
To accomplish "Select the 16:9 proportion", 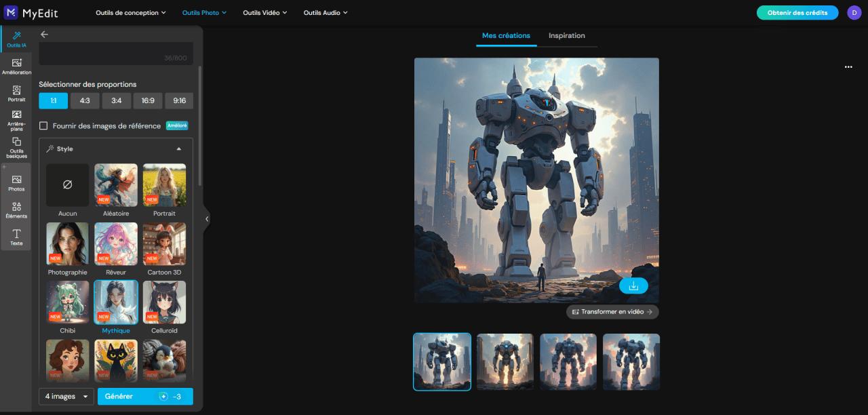I will pyautogui.click(x=148, y=100).
